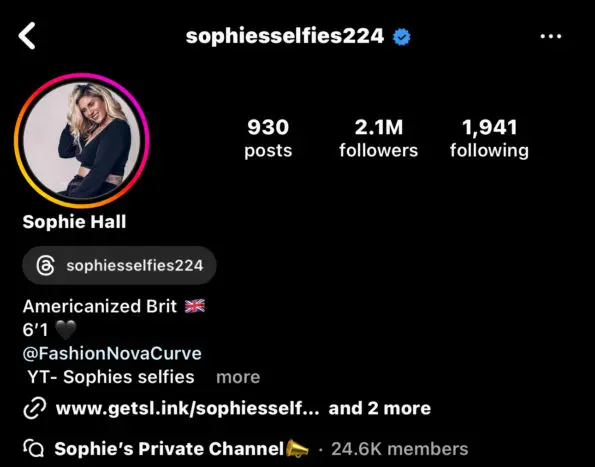The width and height of the screenshot is (595, 467).
Task: Tap the Threads logo icon
Action: coord(46,265)
